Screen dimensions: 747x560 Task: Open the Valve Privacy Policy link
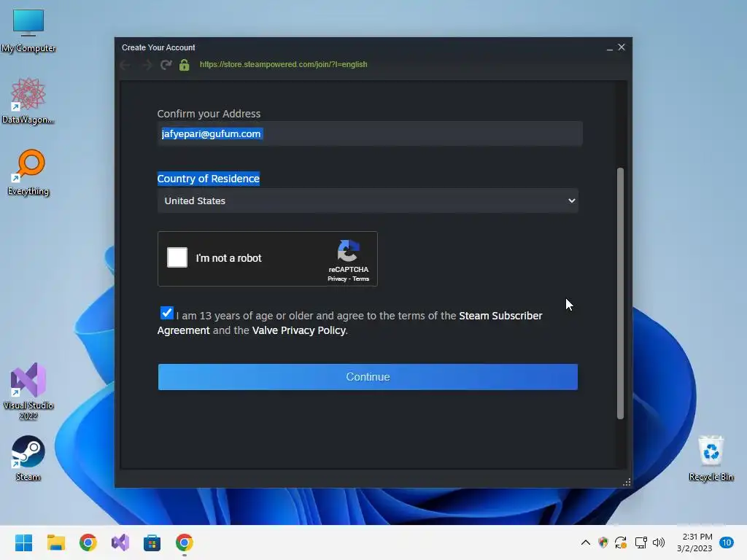pyautogui.click(x=298, y=330)
